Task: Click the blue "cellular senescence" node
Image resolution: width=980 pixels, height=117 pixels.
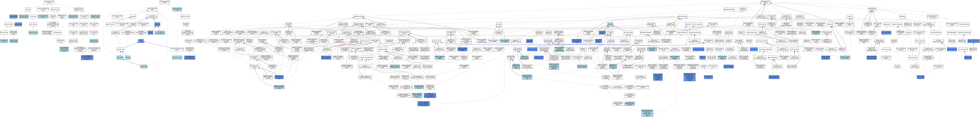Action: (532, 49)
